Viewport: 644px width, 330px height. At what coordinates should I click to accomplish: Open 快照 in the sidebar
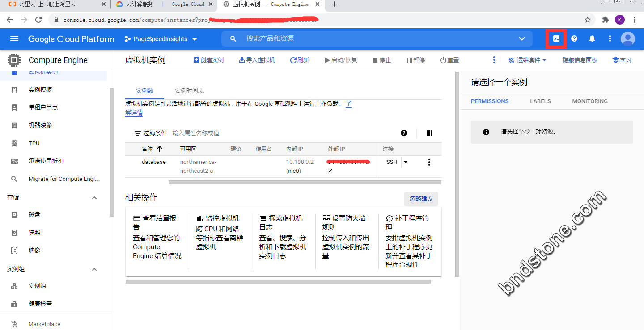pos(34,232)
